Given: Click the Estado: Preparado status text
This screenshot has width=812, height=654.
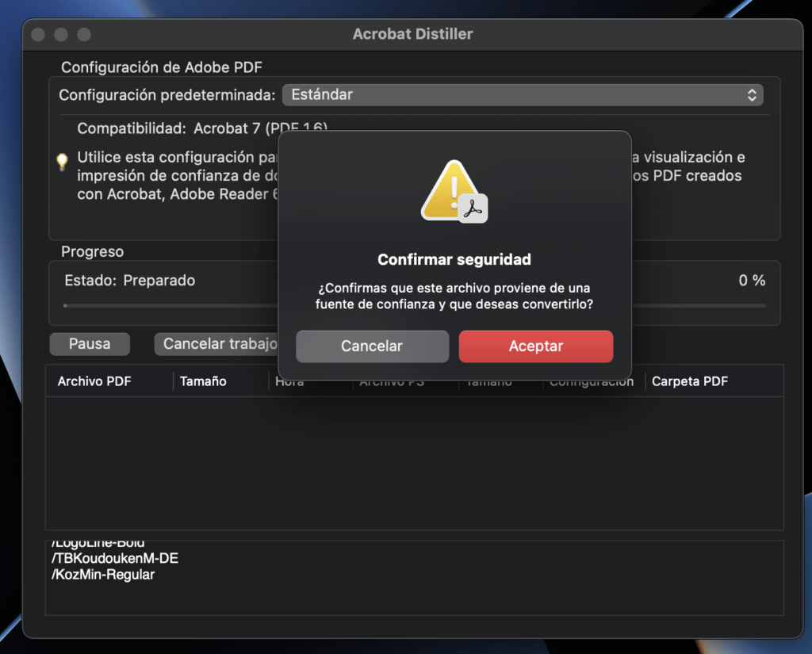Looking at the screenshot, I should pos(129,280).
